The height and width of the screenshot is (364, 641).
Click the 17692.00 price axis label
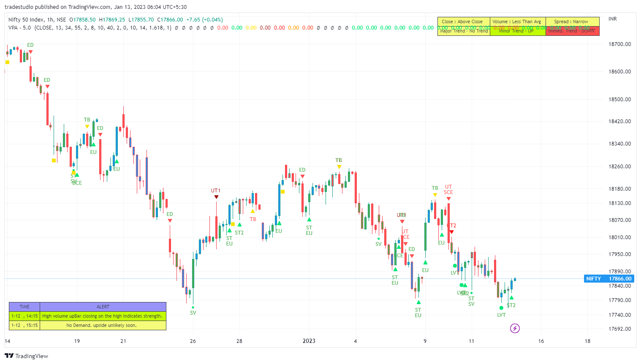pos(619,329)
